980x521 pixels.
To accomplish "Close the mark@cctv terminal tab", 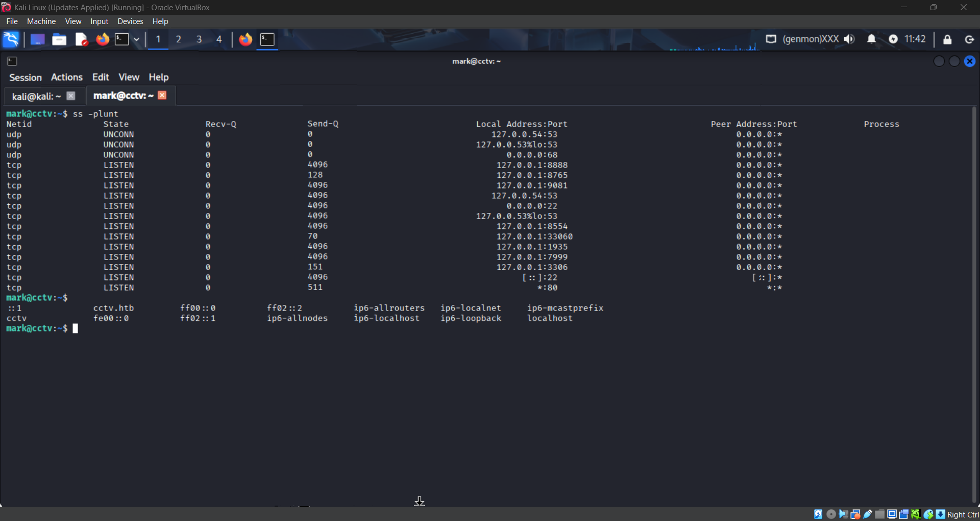I will 162,96.
